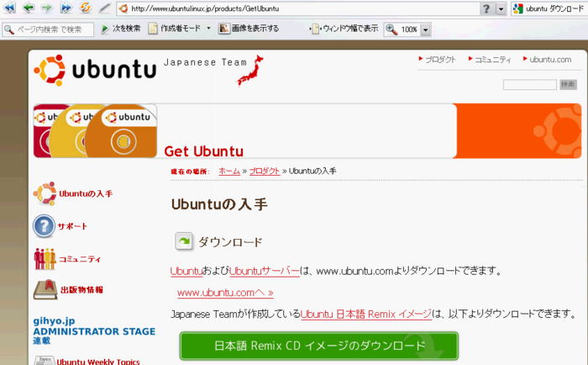This screenshot has height=365, width=588.
Task: Click the rewind navigation icon
Action: pyautogui.click(x=10, y=8)
